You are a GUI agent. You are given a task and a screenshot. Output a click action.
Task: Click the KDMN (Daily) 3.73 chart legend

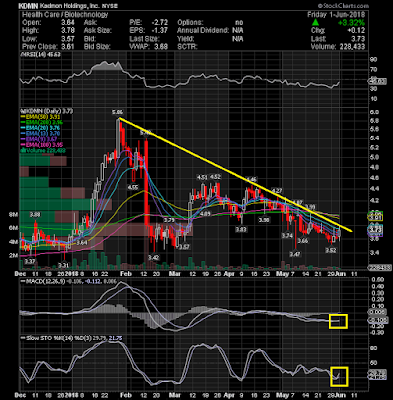coord(47,111)
